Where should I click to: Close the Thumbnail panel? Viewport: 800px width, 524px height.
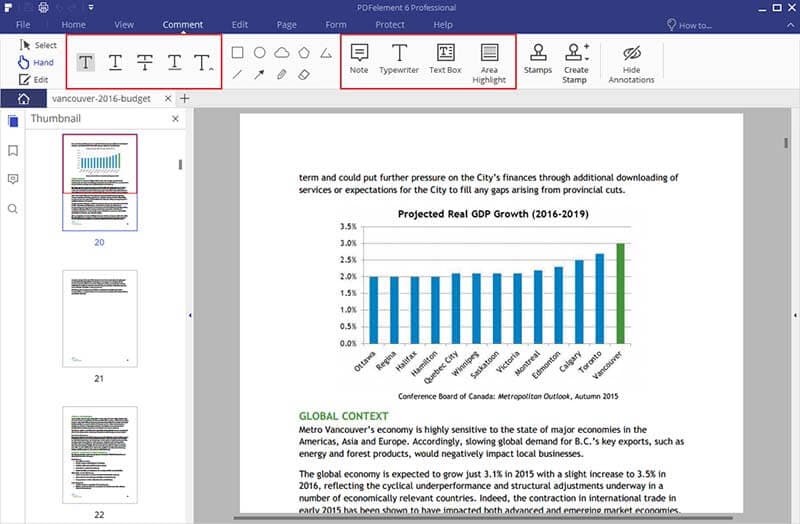coord(176,118)
